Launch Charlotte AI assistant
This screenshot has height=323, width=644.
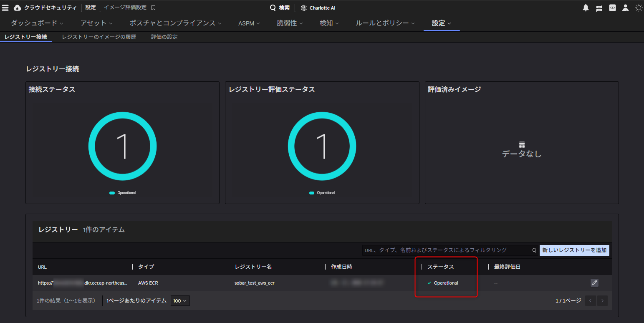tap(318, 8)
